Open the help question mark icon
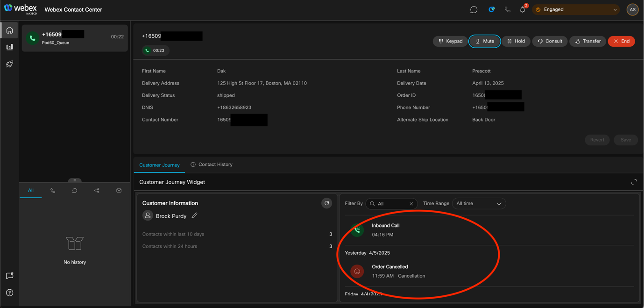The height and width of the screenshot is (308, 644). click(9, 293)
